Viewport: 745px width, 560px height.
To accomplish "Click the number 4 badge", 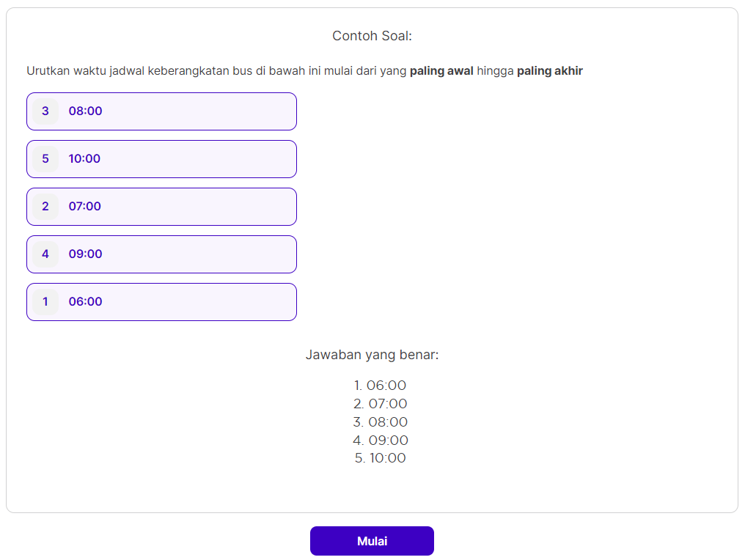I will point(45,254).
